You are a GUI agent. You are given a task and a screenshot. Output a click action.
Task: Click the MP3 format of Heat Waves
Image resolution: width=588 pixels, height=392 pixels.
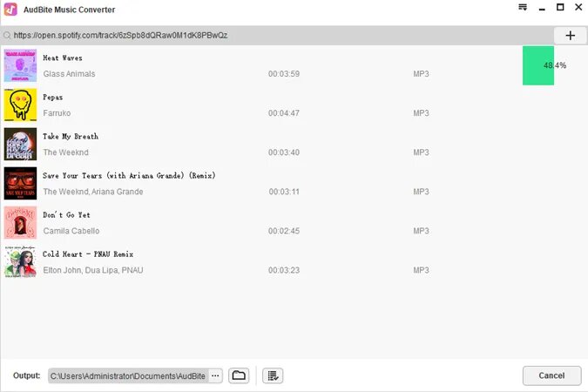point(421,74)
